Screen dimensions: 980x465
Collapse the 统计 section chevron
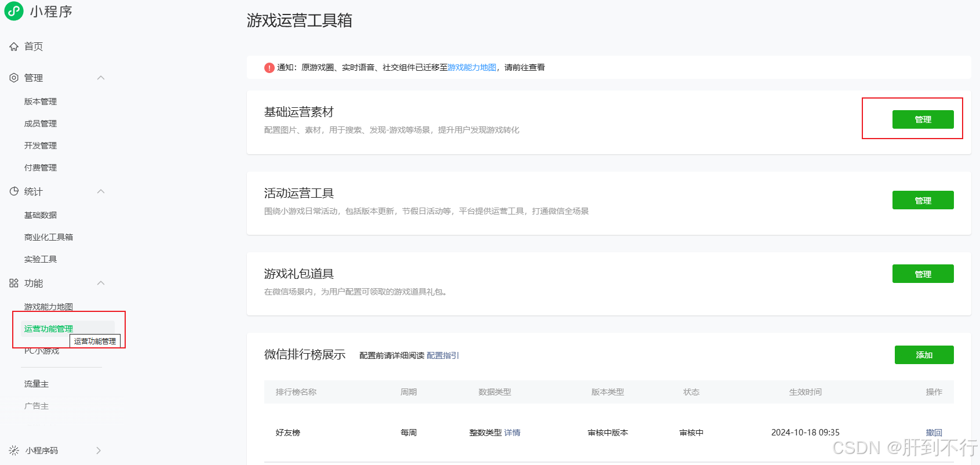click(x=101, y=191)
